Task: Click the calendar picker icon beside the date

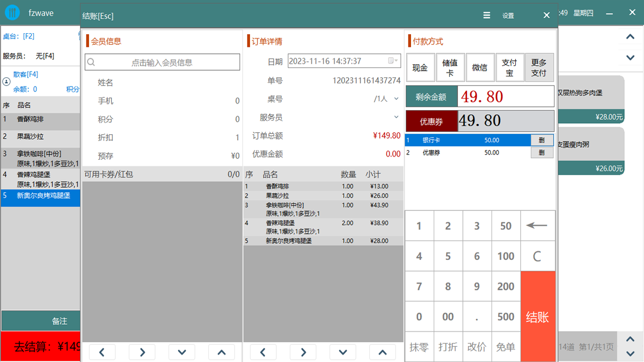Action: (391, 61)
